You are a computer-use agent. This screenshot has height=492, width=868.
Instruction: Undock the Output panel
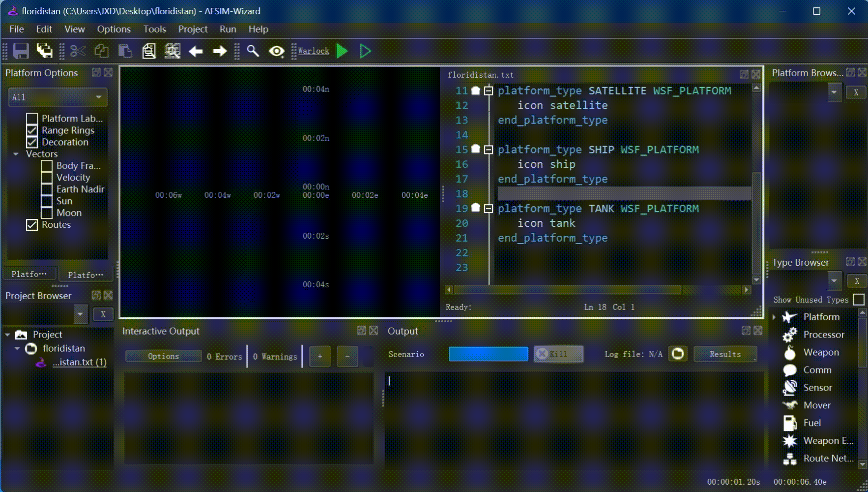pos(746,331)
